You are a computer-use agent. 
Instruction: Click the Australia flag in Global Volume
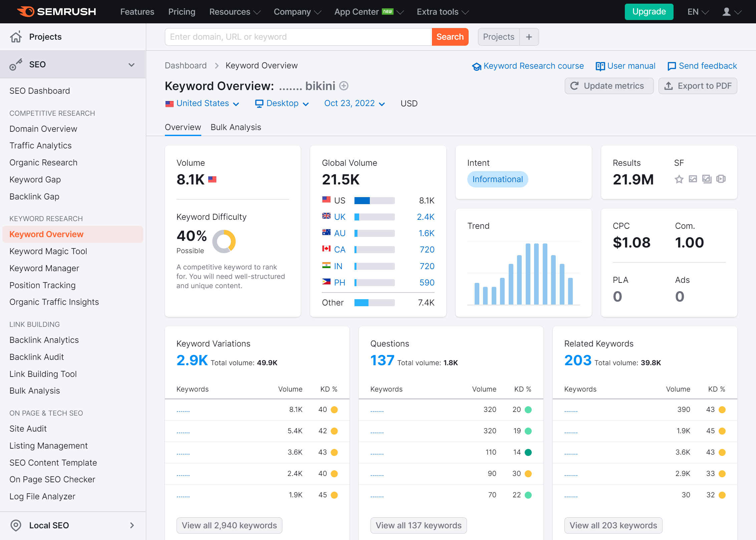click(x=326, y=232)
